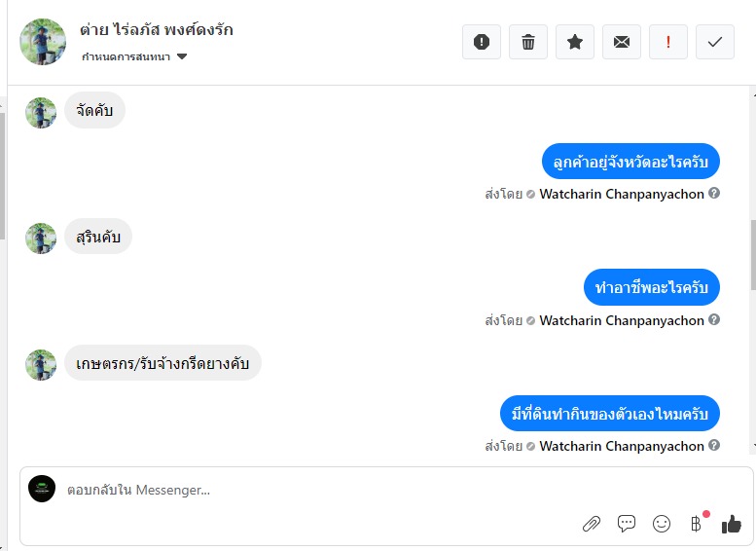Click the chat's vertical scrollbar thumb
Image resolution: width=756 pixels, height=551 pixels.
pos(752,253)
